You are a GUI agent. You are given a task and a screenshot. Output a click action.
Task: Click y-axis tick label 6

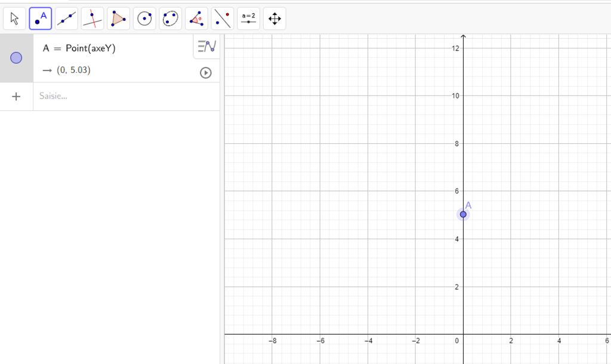tap(456, 191)
